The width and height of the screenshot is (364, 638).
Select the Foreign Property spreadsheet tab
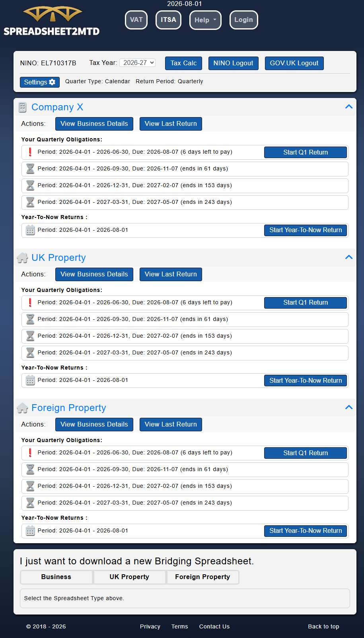pyautogui.click(x=202, y=577)
